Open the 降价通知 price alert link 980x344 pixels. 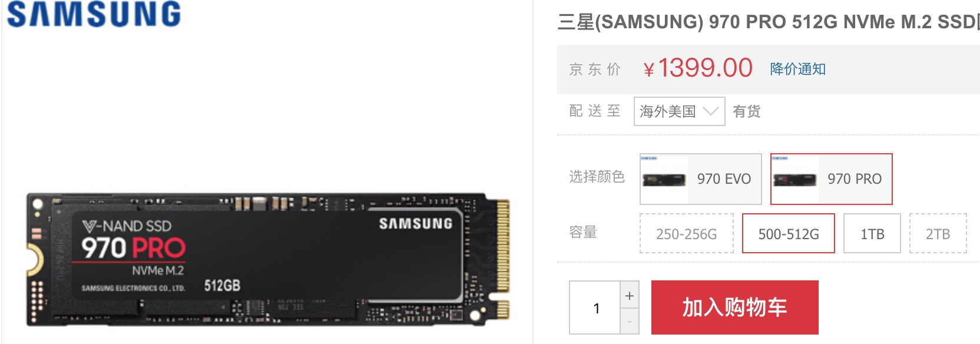tap(798, 69)
